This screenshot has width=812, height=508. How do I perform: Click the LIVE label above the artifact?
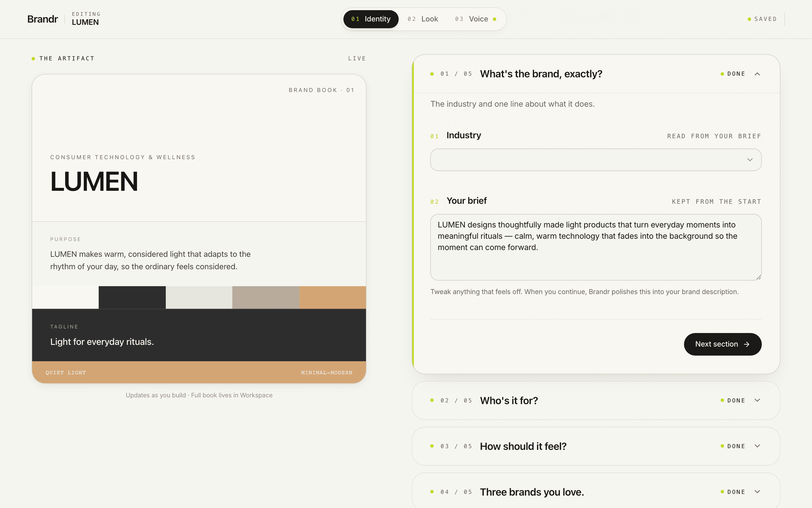(x=357, y=58)
